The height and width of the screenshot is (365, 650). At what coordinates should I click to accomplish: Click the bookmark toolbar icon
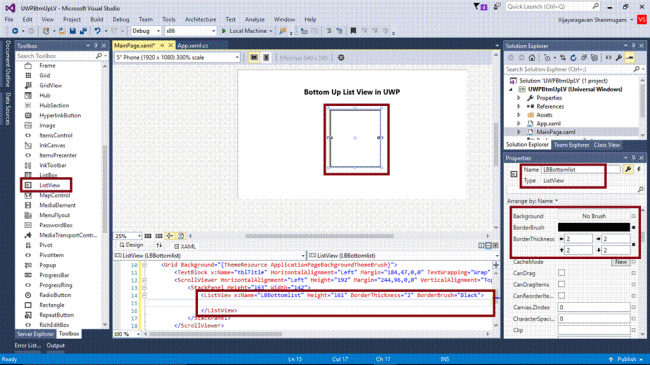tap(353, 31)
